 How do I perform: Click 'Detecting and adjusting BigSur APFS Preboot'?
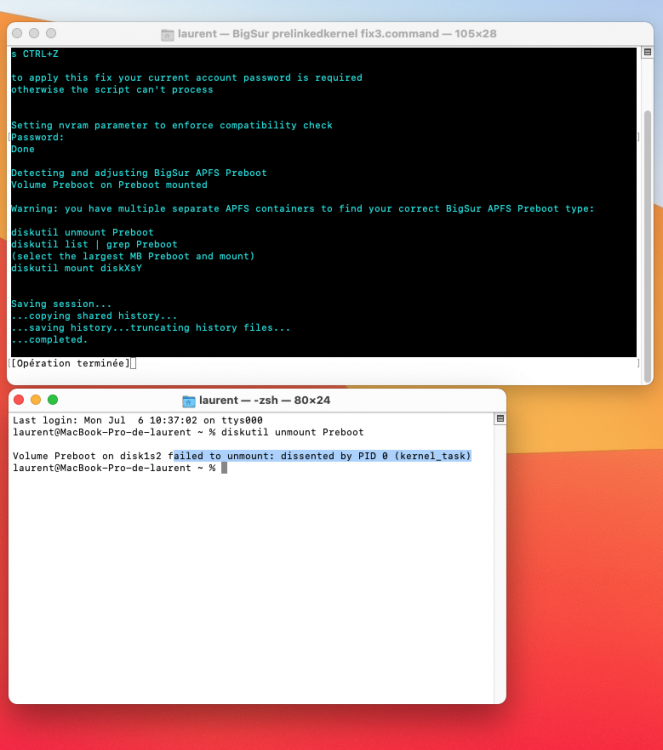coord(139,173)
